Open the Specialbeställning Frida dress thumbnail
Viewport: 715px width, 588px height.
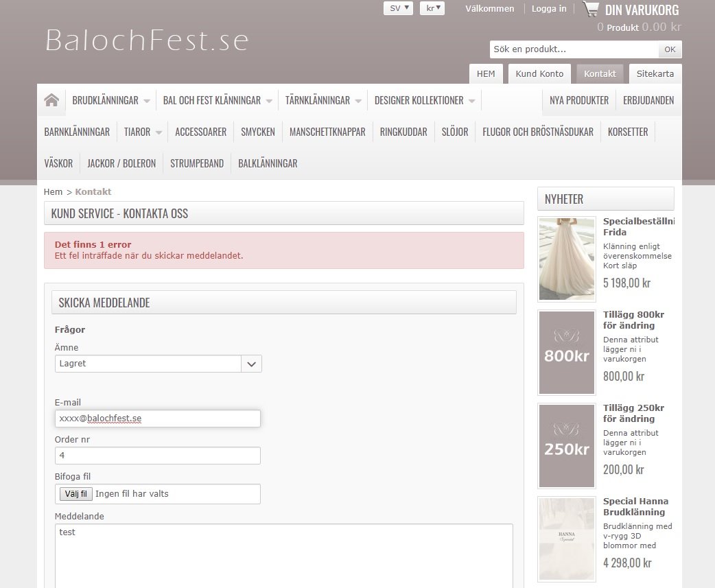coord(567,259)
